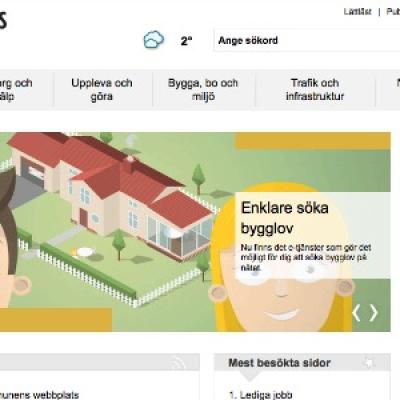Click the RSS feed icon in the news panel
Image resolution: width=400 pixels, height=400 pixels.
(177, 363)
